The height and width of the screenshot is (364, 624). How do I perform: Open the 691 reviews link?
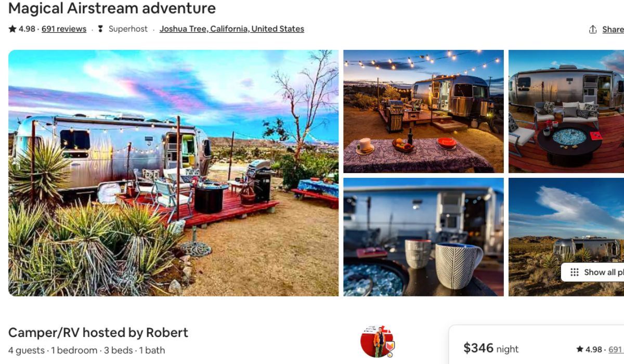click(64, 29)
